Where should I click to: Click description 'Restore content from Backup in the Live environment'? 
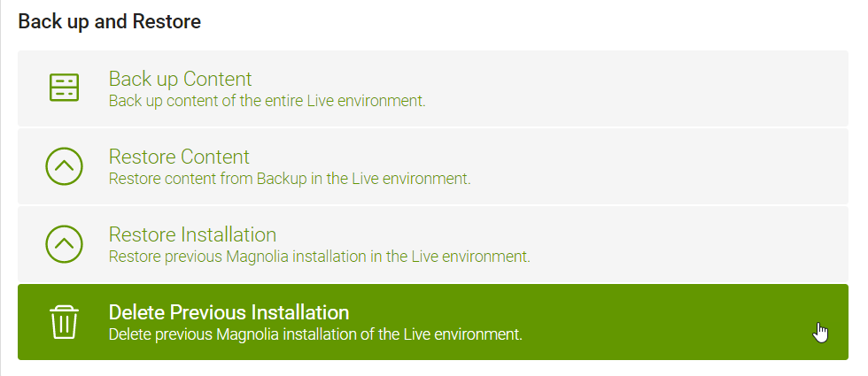tap(290, 180)
